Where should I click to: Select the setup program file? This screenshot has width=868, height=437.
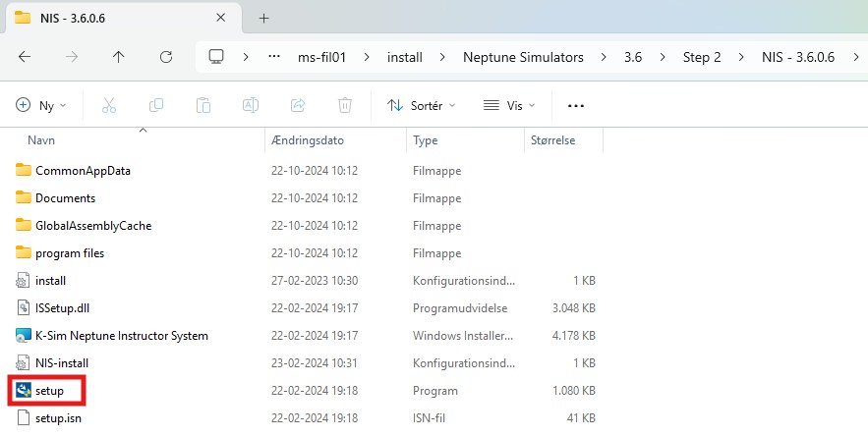pos(49,391)
